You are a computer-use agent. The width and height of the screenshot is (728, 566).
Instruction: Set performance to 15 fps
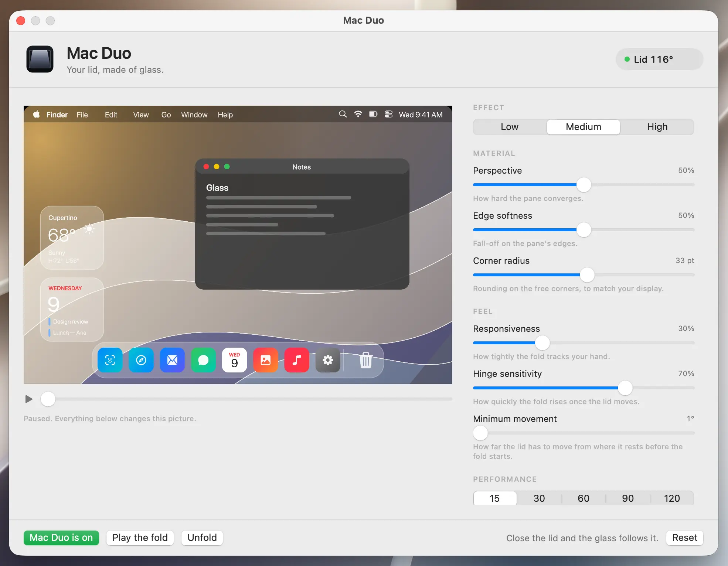pos(495,498)
